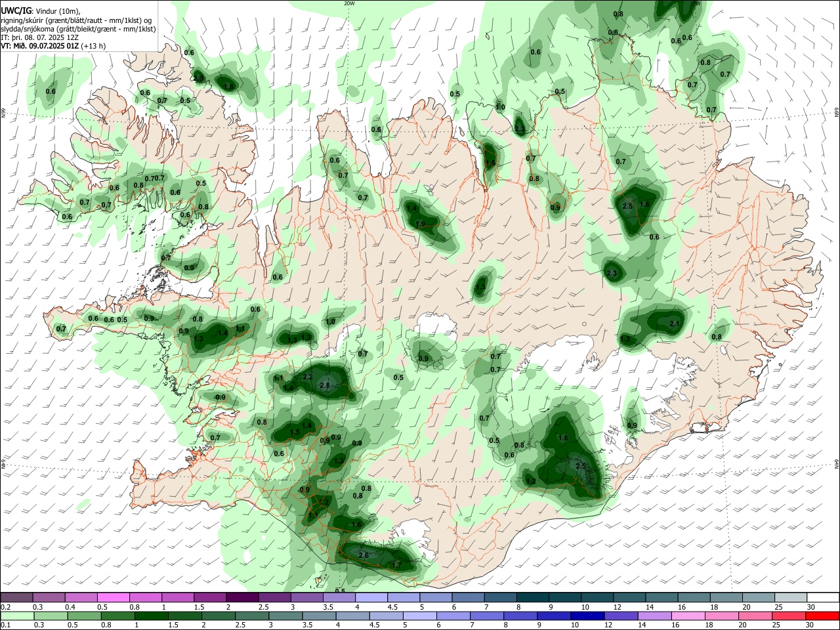Click the 'slydda/snjókoma' legend description line

(x=78, y=29)
